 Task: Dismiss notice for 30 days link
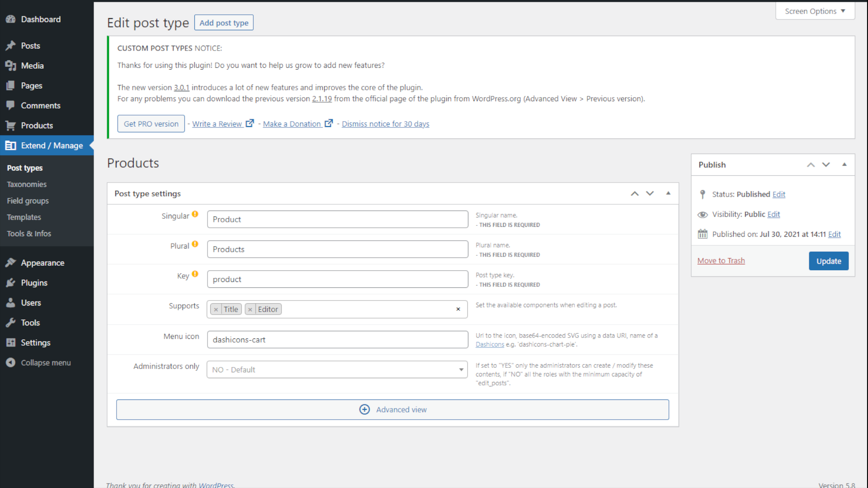click(x=385, y=124)
